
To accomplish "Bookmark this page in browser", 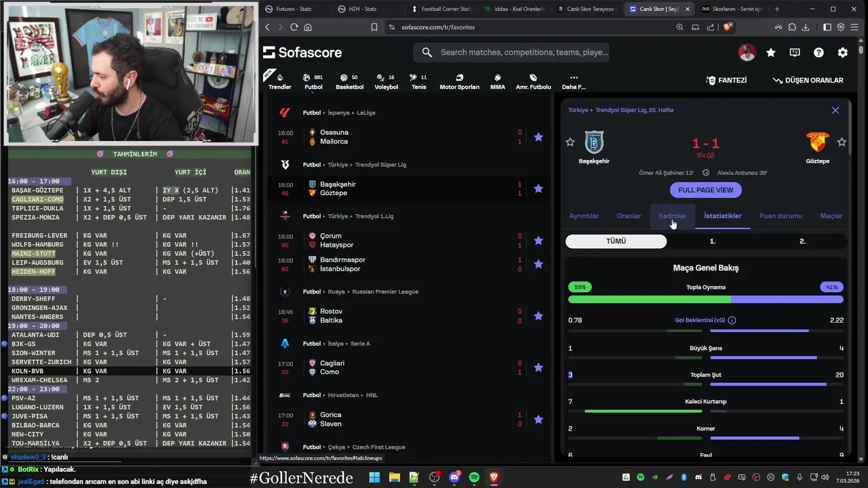I will (374, 27).
